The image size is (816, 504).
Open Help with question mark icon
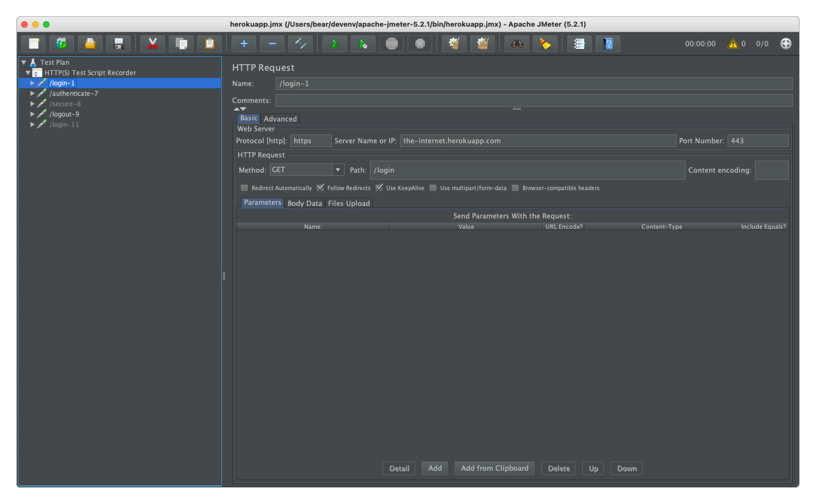coord(608,44)
